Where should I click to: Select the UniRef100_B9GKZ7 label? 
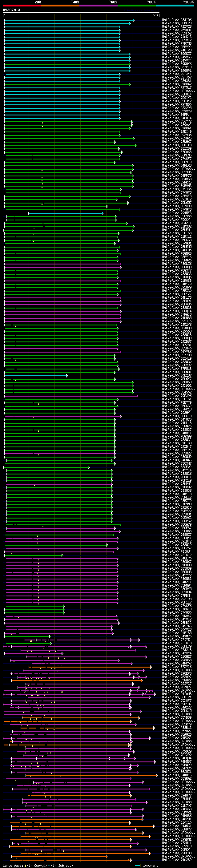click(x=177, y=54)
